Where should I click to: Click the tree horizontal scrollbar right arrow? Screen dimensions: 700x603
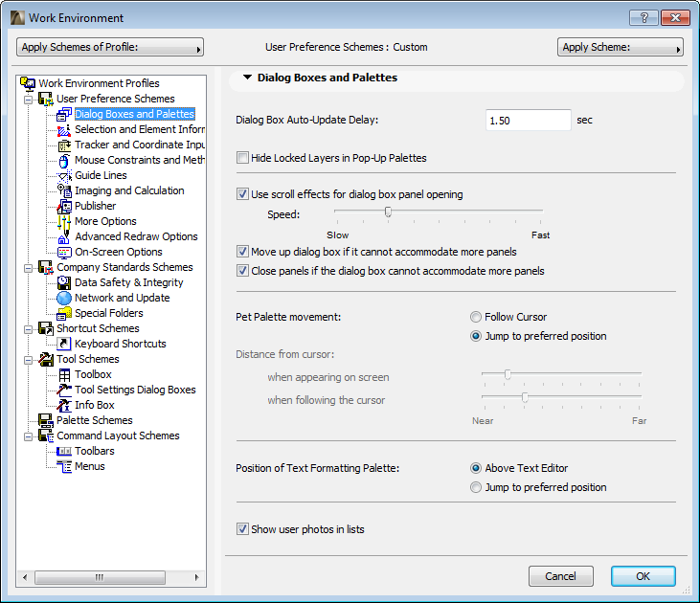click(x=197, y=577)
